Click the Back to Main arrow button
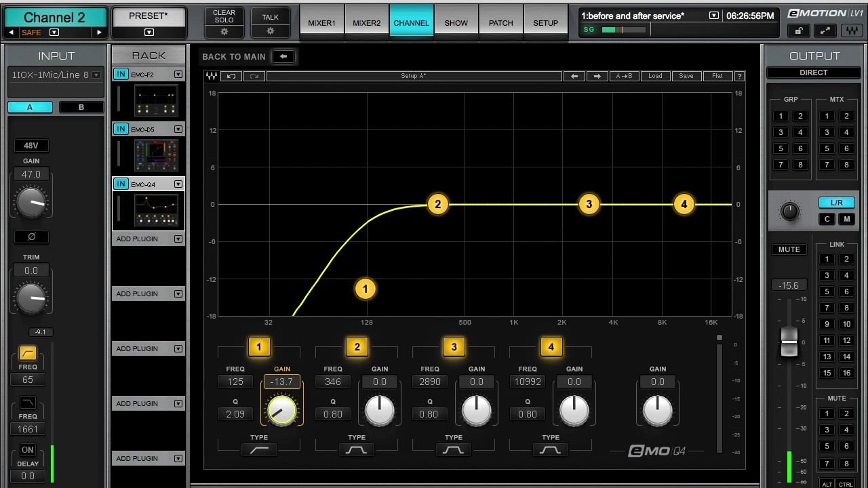The image size is (868, 488). (283, 56)
